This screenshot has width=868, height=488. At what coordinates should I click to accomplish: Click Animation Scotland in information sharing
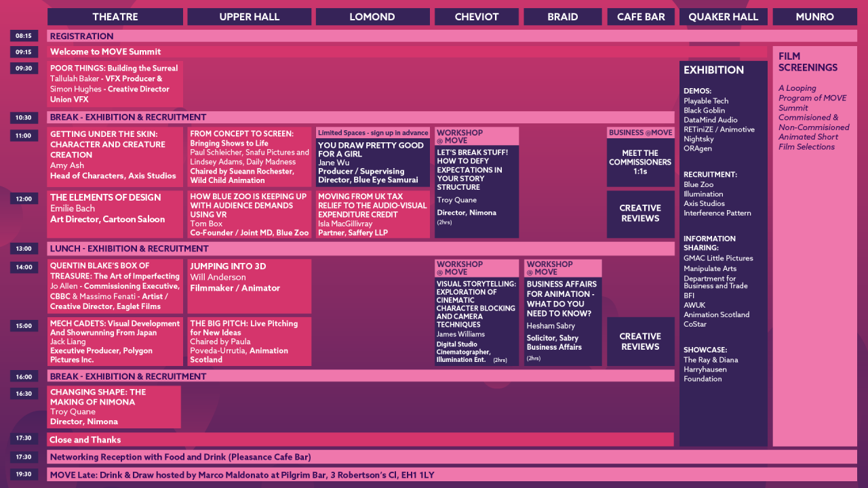coord(717,314)
